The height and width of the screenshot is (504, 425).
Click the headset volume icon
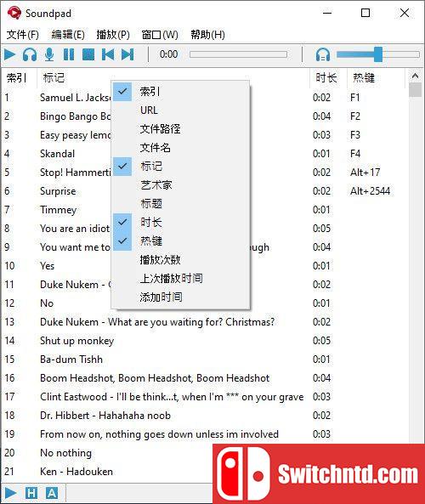323,54
